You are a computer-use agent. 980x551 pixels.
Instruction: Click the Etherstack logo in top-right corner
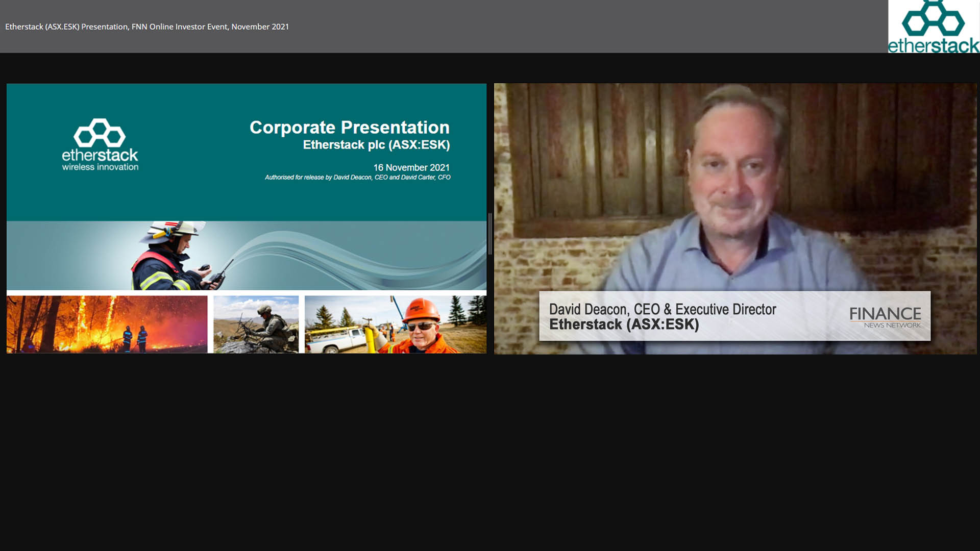[x=933, y=27]
